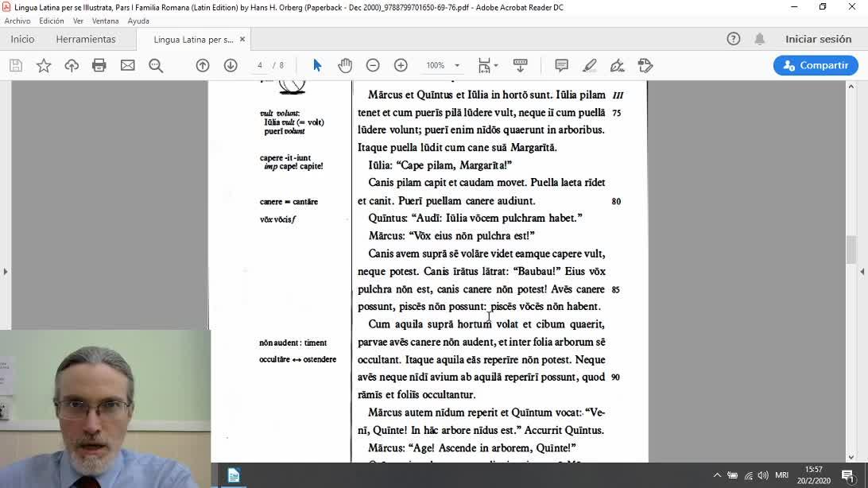Choose the selection arrow tool
The image size is (868, 488).
(x=317, y=65)
